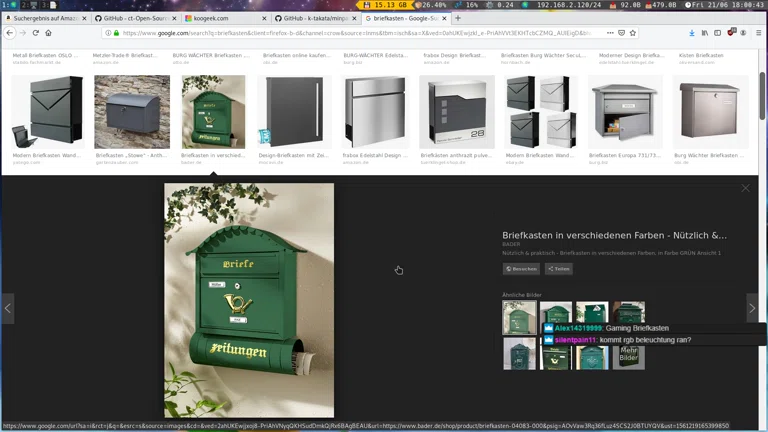Click the URL address bar
Screen dimensions: 768x432
(350, 33)
